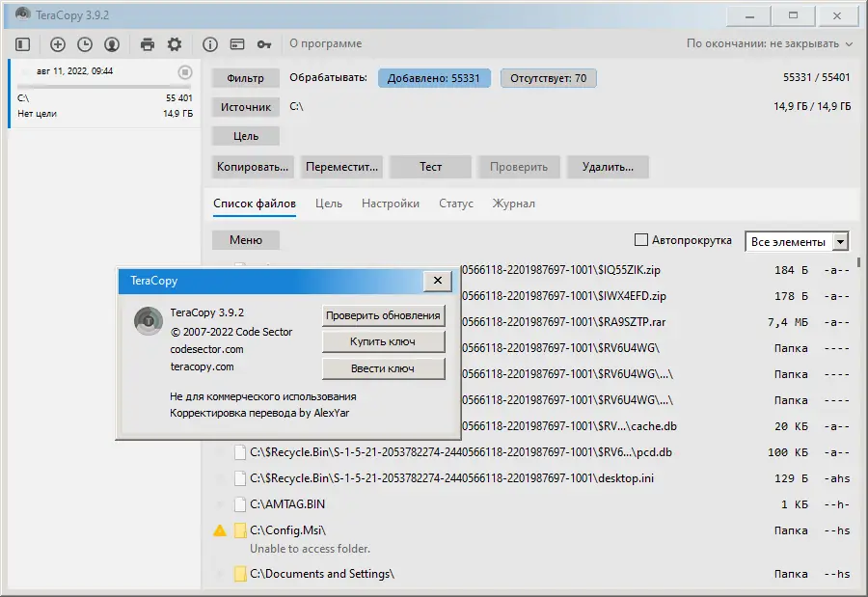Toggle the Добавлено: 55331 filter
The image size is (868, 597).
click(434, 78)
